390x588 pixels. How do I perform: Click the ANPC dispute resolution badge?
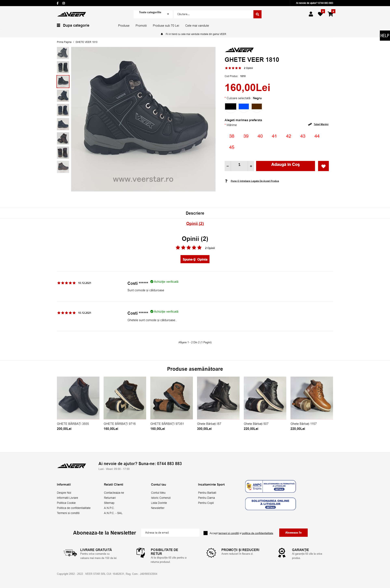270,486
